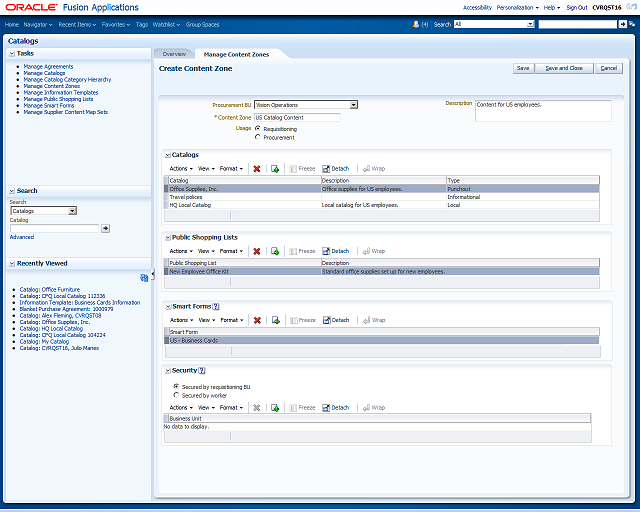
Task: Select Procurement usage option
Action: [x=258, y=137]
